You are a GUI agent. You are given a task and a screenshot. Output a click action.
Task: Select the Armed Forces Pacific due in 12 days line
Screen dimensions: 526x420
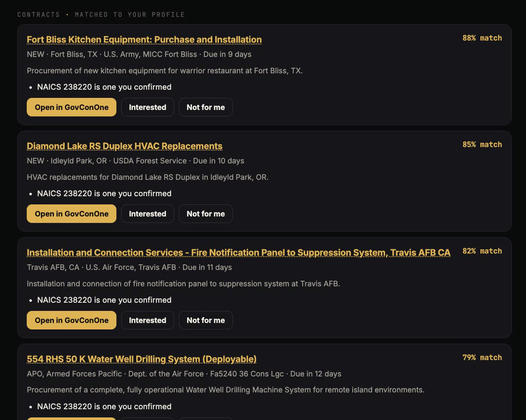coord(184,374)
